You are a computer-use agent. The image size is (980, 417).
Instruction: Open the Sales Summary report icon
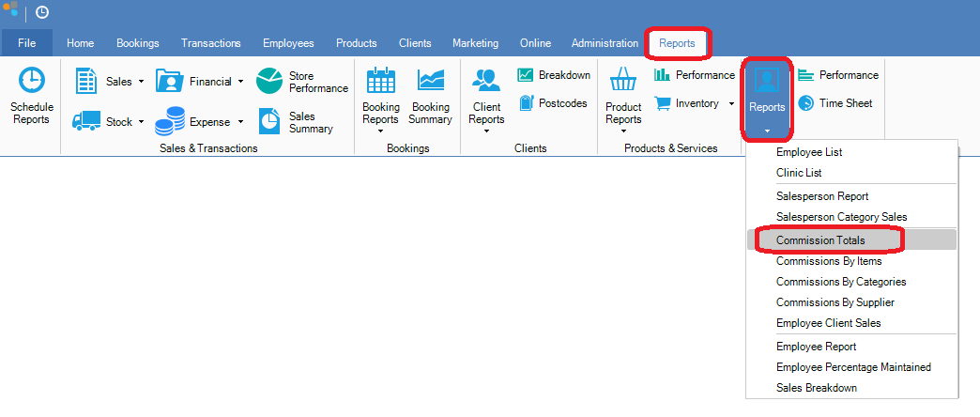270,121
